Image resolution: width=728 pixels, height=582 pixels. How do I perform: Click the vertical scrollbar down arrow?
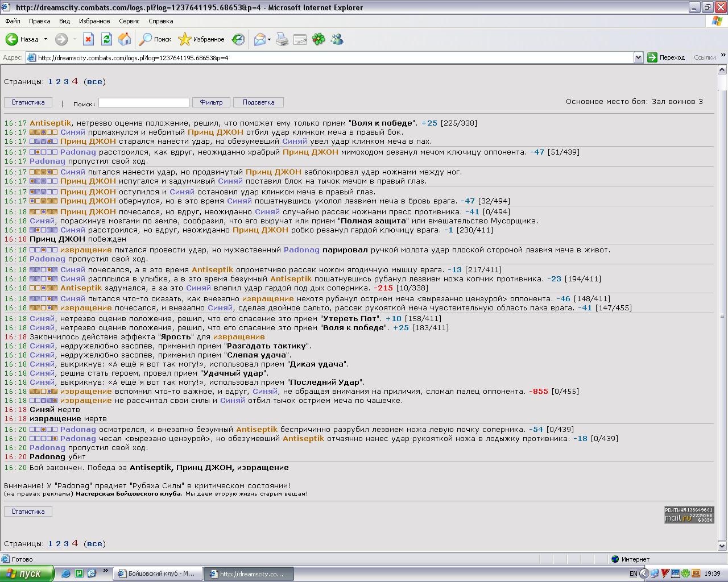723,547
